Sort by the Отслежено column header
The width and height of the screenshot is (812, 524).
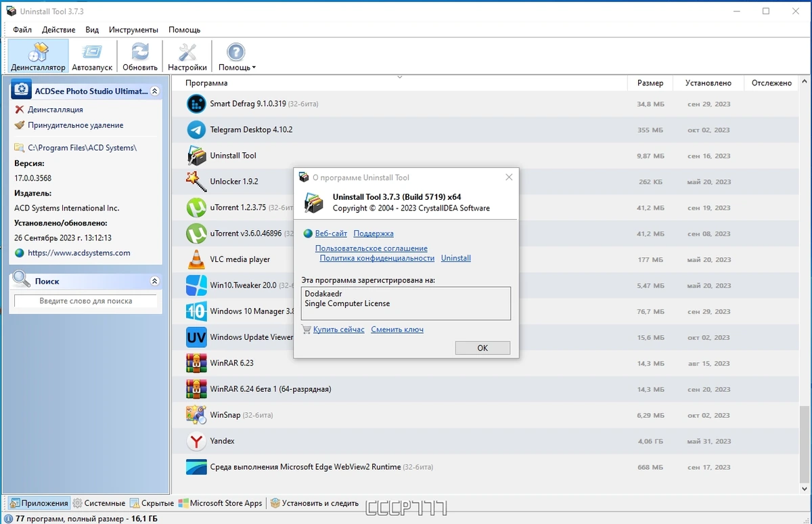[771, 83]
